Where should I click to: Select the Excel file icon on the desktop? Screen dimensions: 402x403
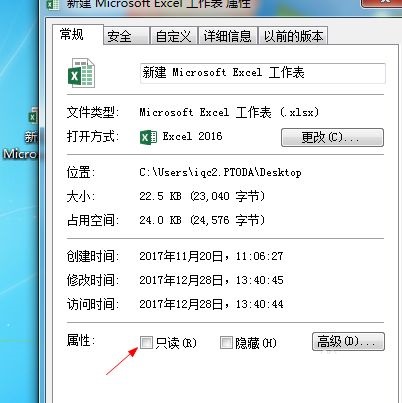point(33,116)
